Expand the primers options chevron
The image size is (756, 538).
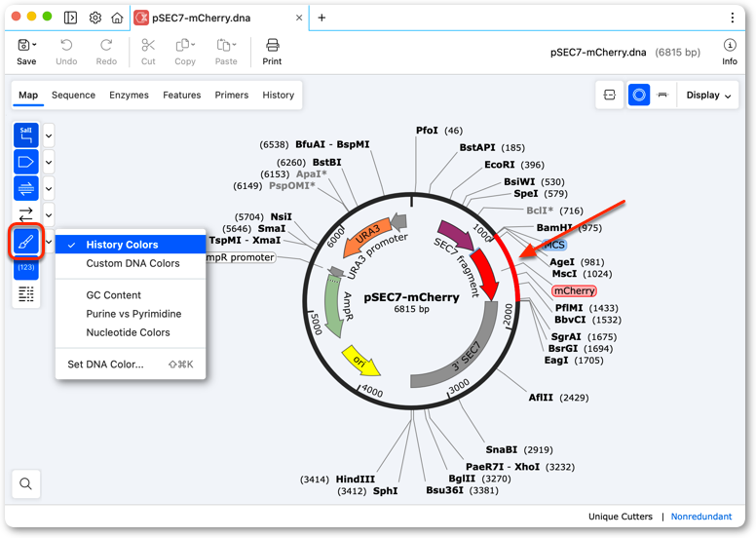click(x=49, y=188)
